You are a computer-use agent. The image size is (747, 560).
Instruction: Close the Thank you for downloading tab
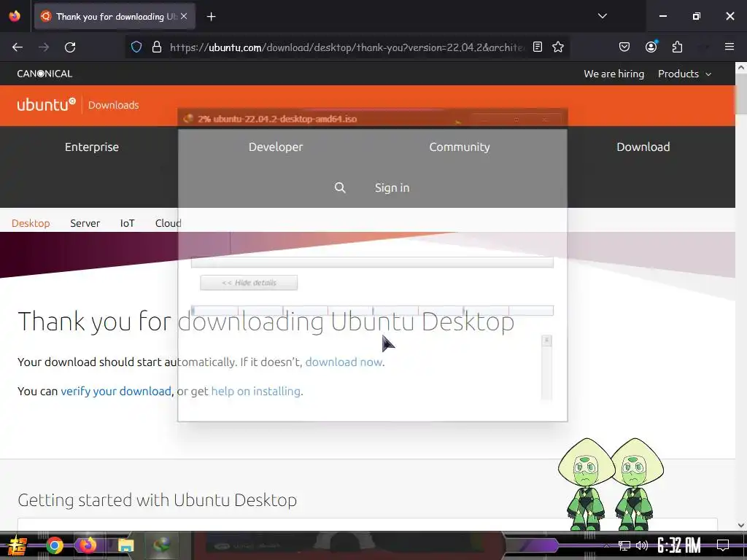184,16
